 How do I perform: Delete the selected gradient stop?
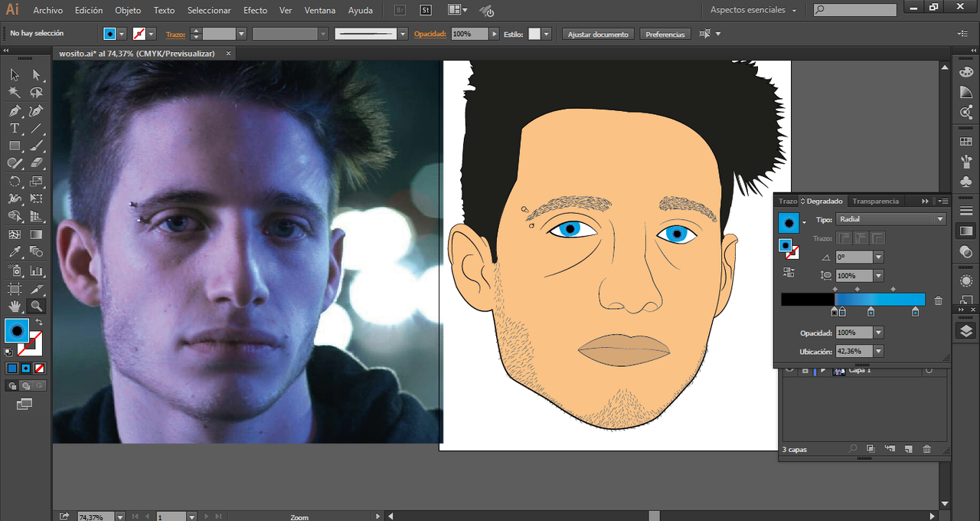939,300
